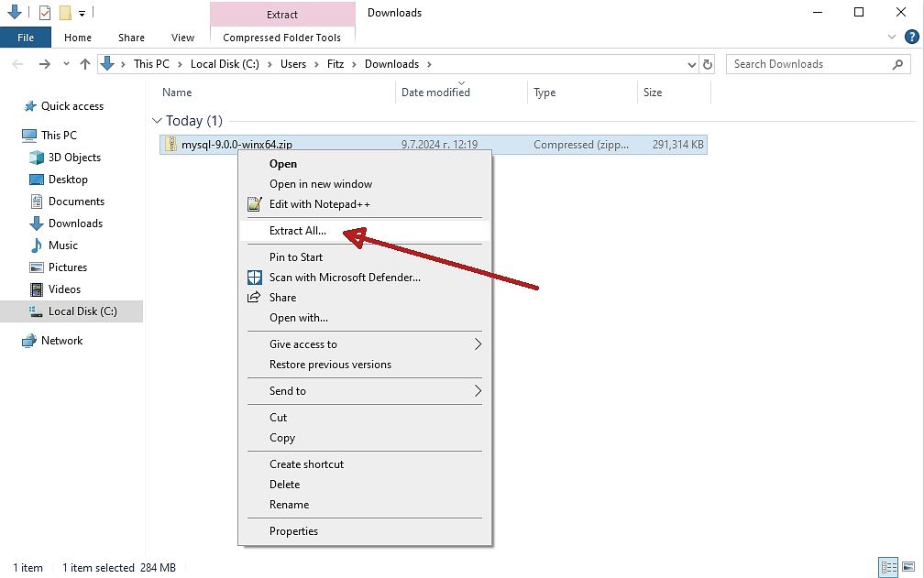Open 3D Objects in the sidebar
The image size is (924, 578).
click(74, 158)
